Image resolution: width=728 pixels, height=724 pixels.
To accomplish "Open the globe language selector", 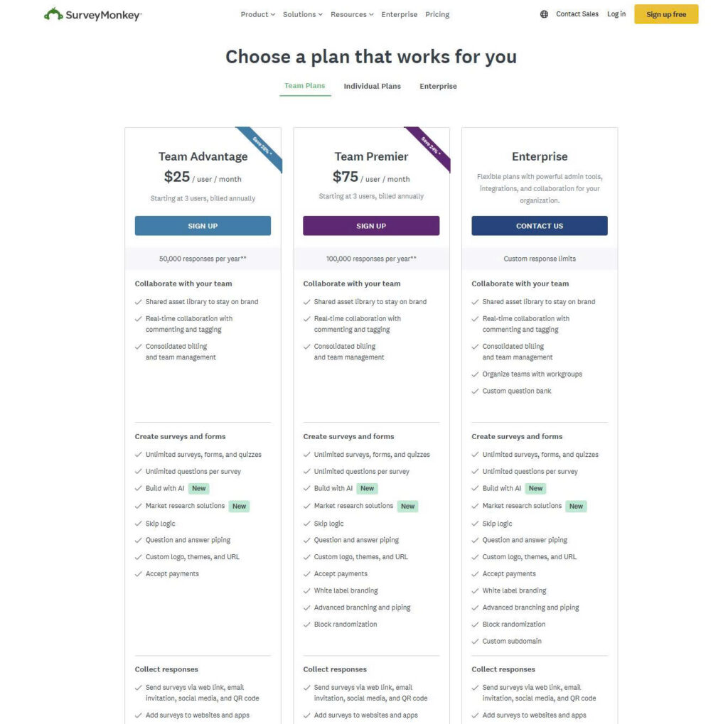I will (542, 13).
